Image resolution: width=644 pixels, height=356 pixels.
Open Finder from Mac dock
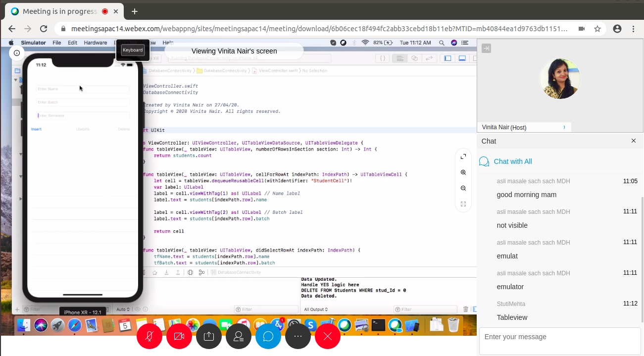tap(23, 325)
